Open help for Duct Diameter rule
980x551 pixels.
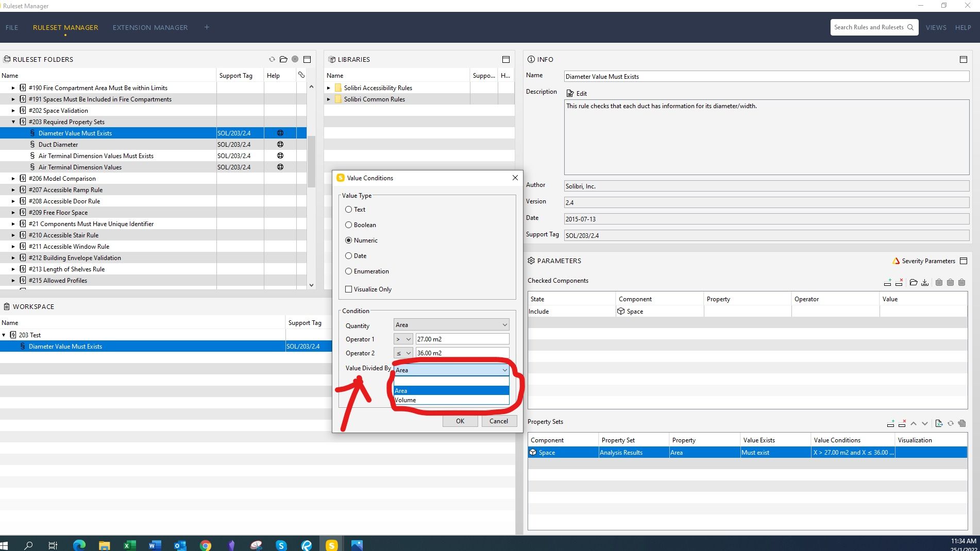tap(280, 144)
